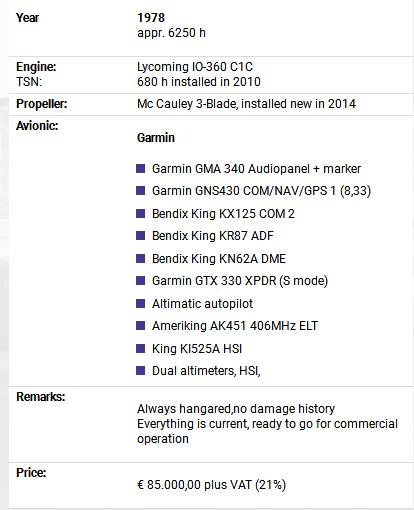Select the 'Always hangared,no damage history' remark
This screenshot has width=414, height=510.
click(x=236, y=409)
